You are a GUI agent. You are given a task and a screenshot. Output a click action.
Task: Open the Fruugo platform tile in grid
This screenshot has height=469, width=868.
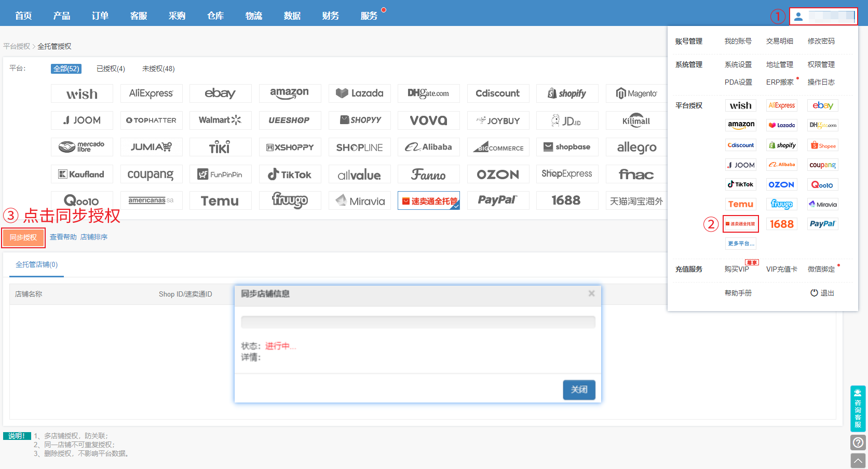290,200
